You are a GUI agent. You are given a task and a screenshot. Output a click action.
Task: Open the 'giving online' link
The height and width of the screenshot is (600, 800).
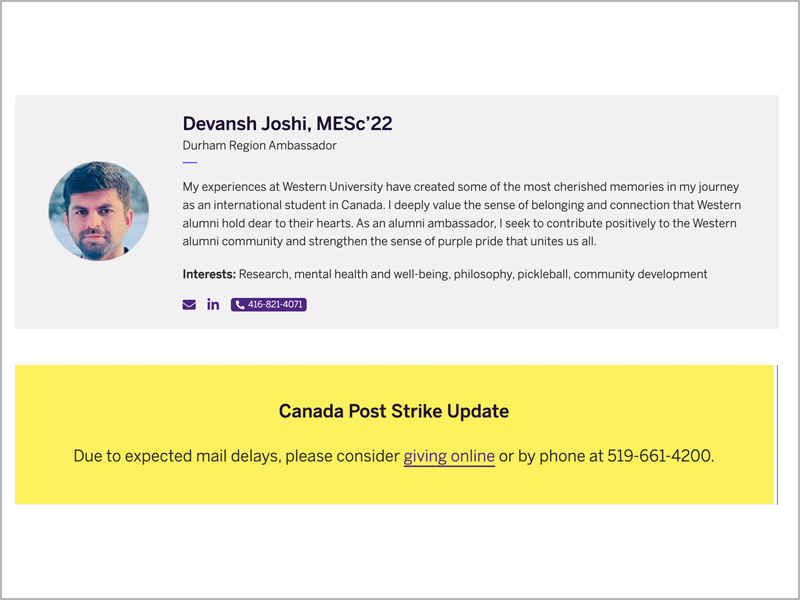[449, 457]
